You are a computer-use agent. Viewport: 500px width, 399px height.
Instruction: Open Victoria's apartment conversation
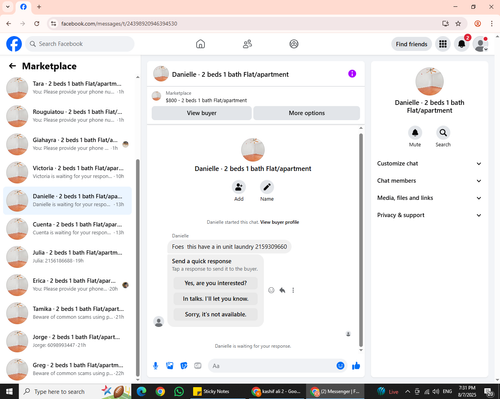point(67,172)
